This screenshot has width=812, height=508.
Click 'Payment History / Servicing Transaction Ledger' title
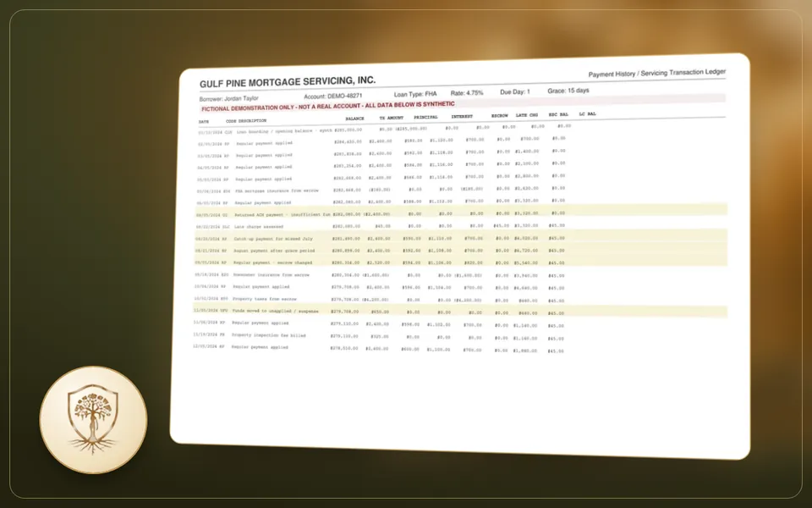(x=656, y=73)
